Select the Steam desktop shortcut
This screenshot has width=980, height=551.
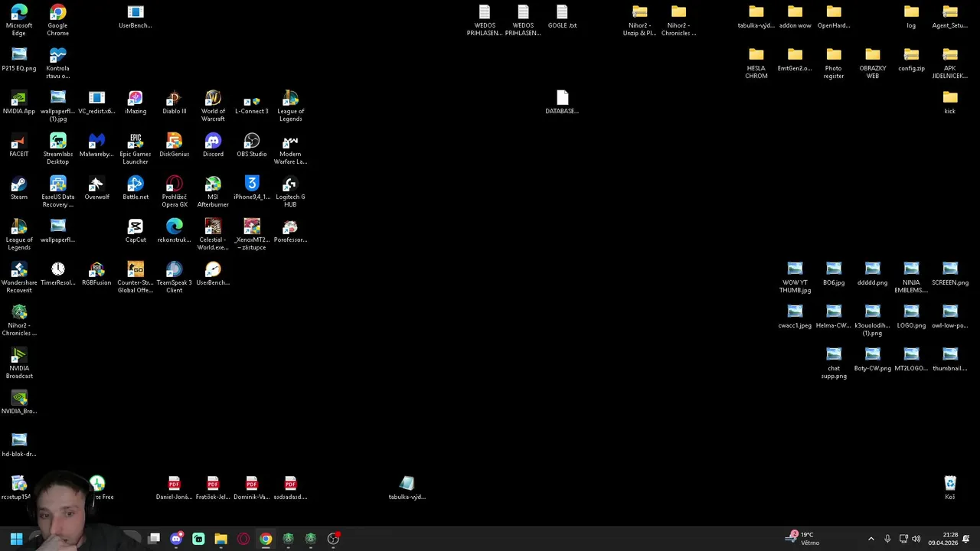pos(19,189)
